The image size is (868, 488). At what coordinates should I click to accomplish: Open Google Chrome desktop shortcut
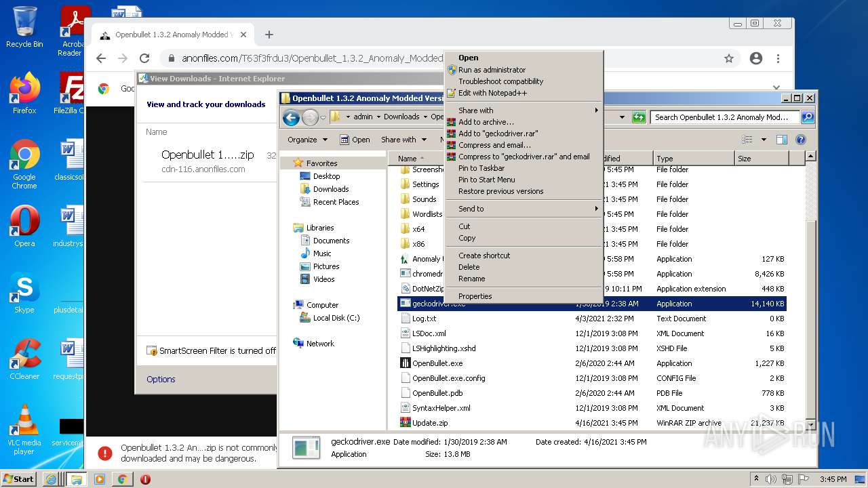click(24, 164)
